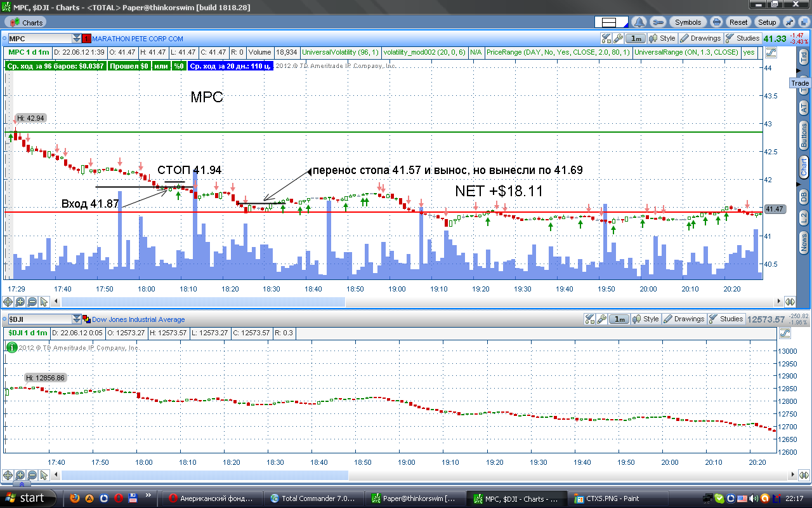Zoom out on MPC chart
The height and width of the screenshot is (508, 812).
point(32,302)
